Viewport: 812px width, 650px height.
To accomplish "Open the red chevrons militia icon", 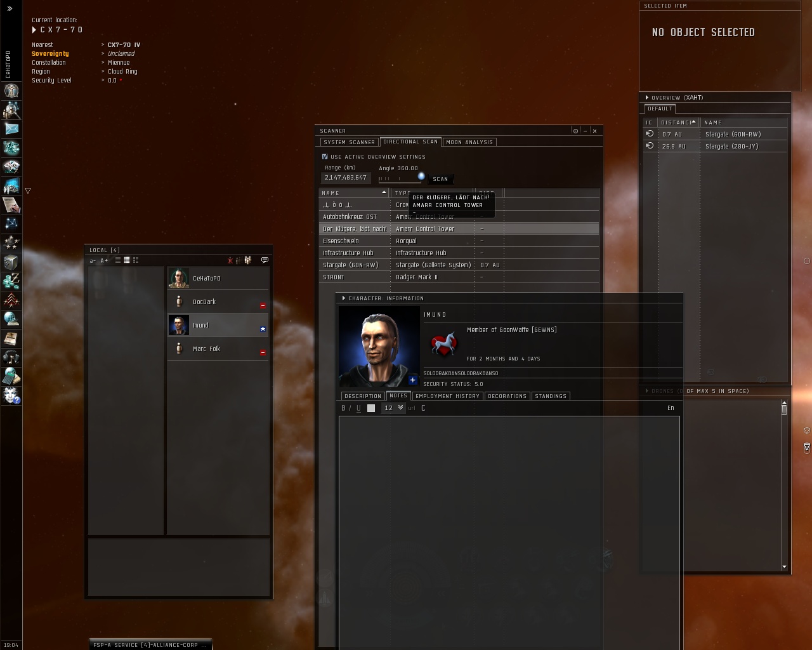I will [x=11, y=300].
